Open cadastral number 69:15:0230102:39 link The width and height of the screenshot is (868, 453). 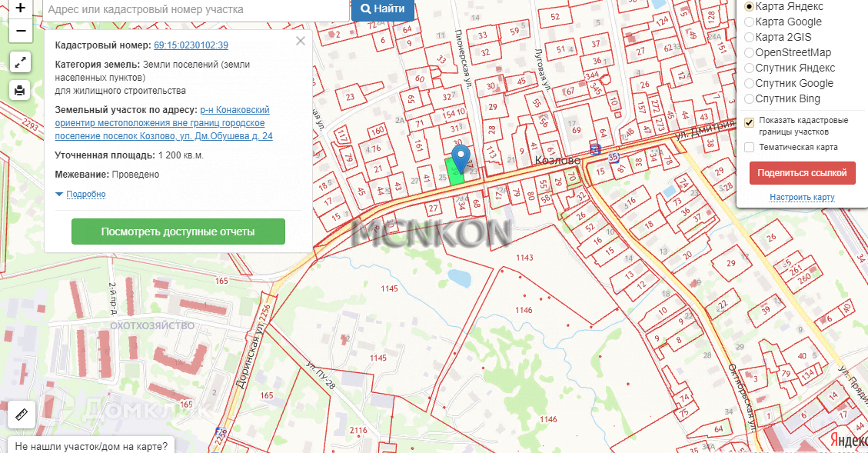(191, 45)
